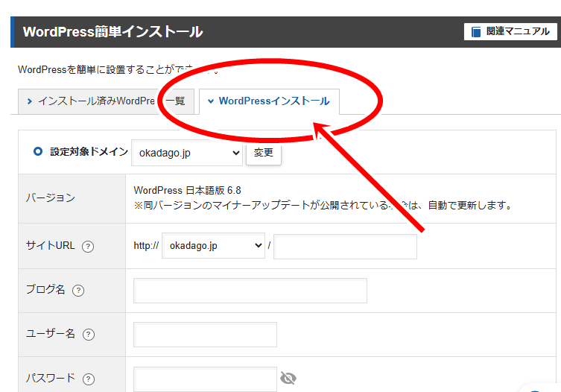Click the バージョン label cell

click(x=72, y=198)
